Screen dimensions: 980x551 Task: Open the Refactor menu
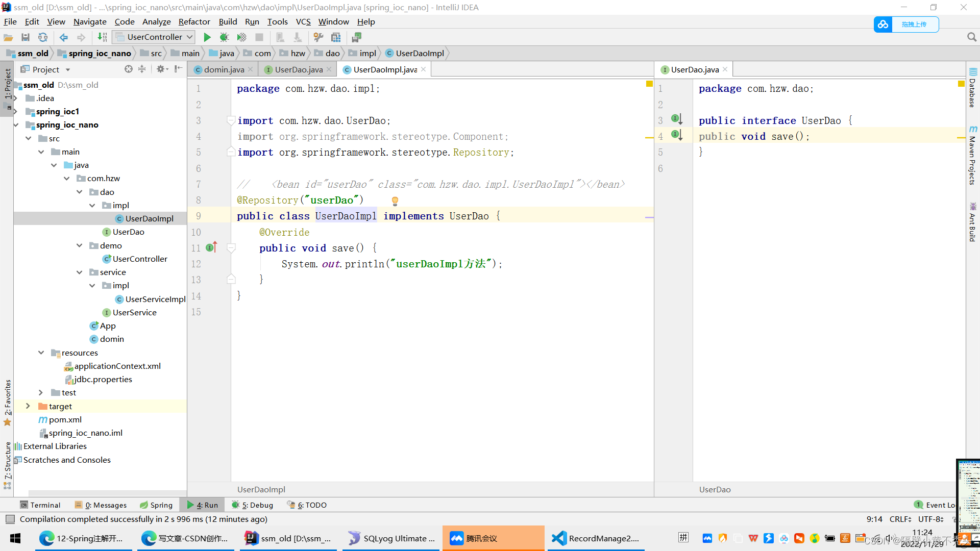point(194,21)
